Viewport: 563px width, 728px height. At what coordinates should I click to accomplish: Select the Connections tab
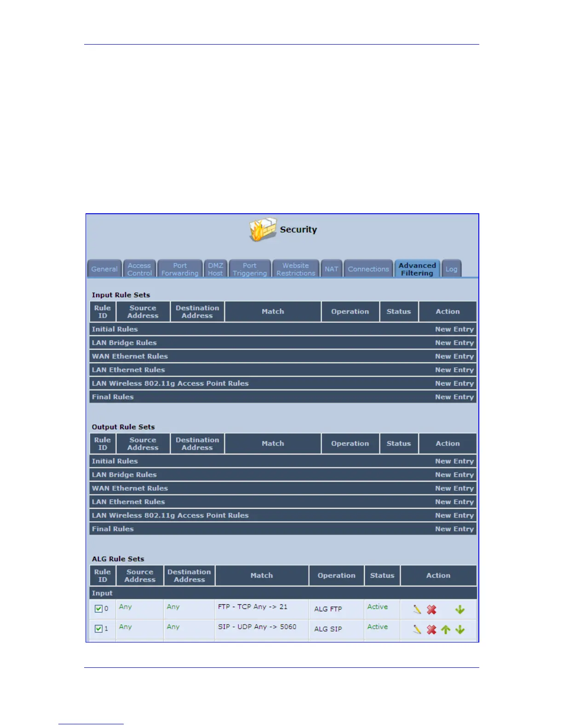pos(368,269)
